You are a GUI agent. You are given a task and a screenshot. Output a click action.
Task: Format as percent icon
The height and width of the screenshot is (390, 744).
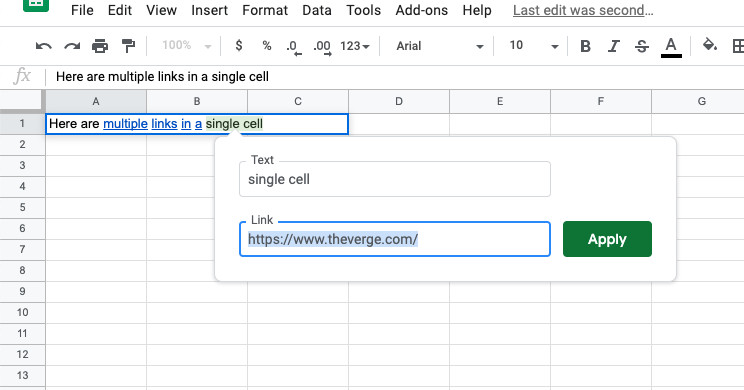267,46
